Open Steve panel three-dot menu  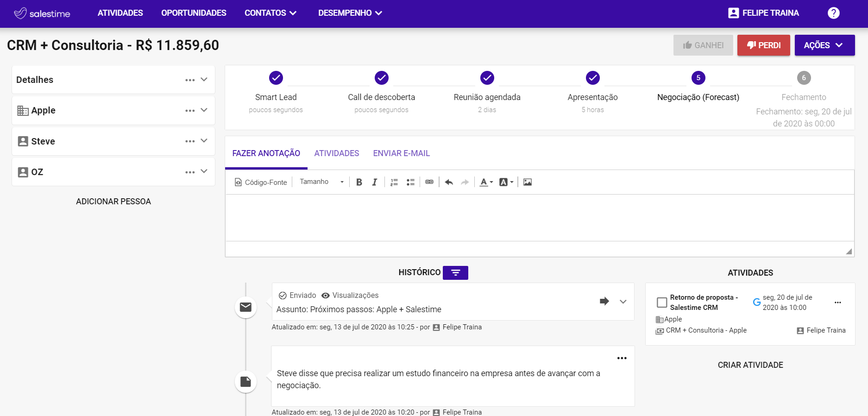click(190, 141)
